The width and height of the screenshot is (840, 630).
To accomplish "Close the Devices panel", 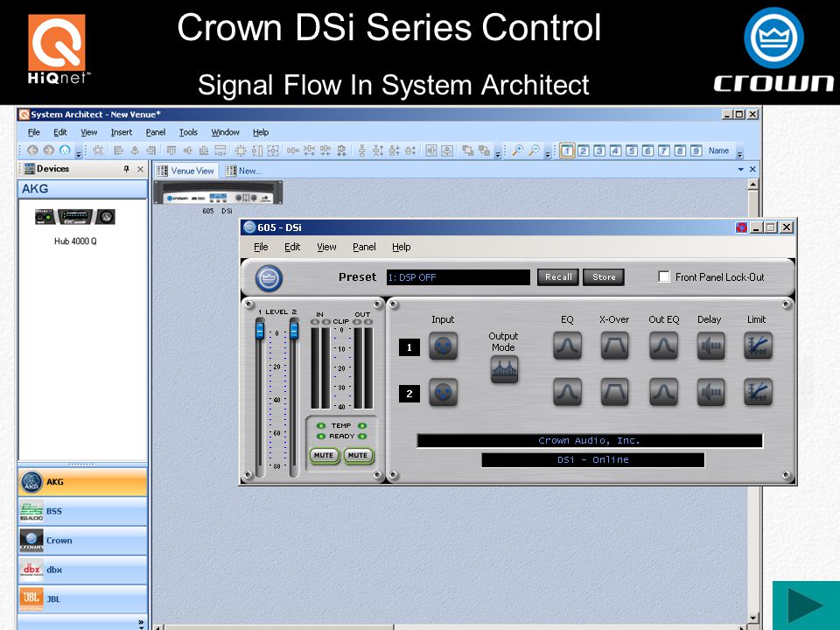I will coord(140,169).
